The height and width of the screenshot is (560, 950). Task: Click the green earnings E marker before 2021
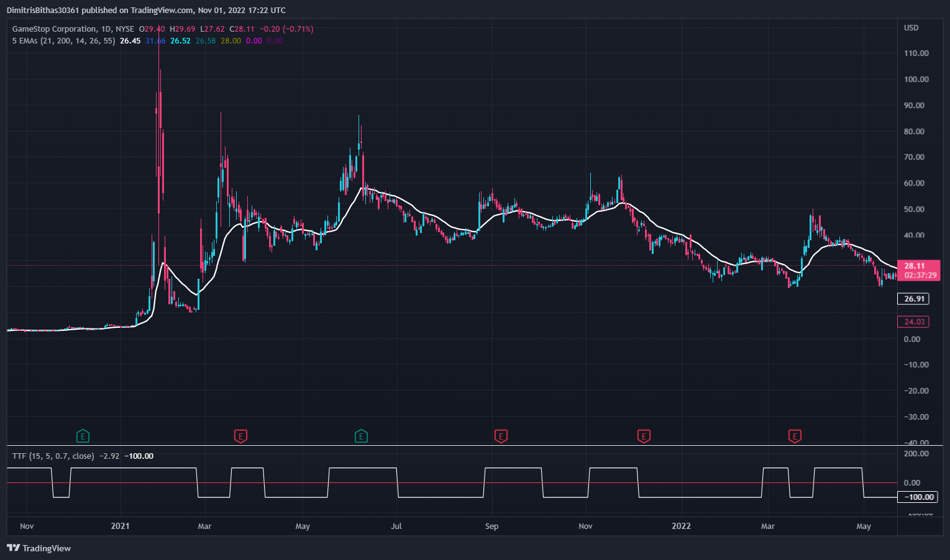coord(83,436)
